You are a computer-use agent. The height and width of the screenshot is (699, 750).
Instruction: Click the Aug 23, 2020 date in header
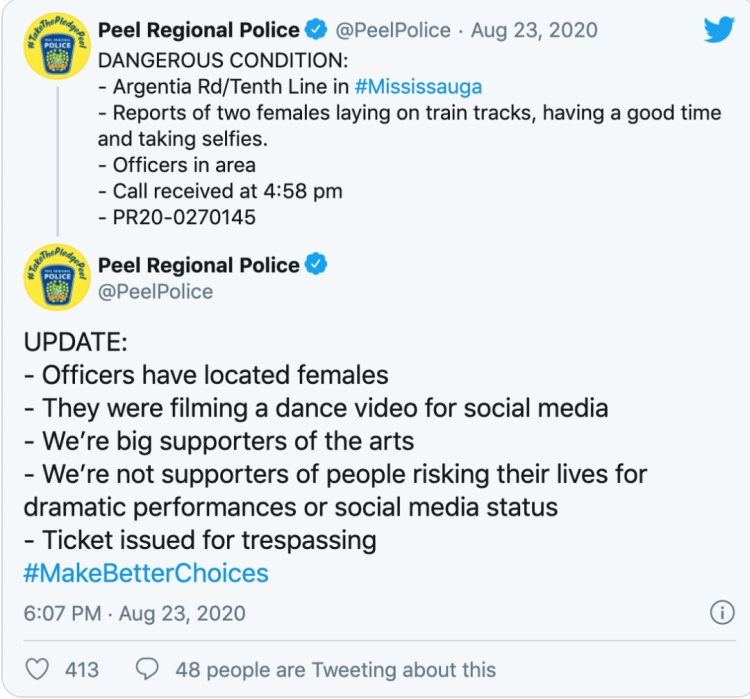pos(534,30)
